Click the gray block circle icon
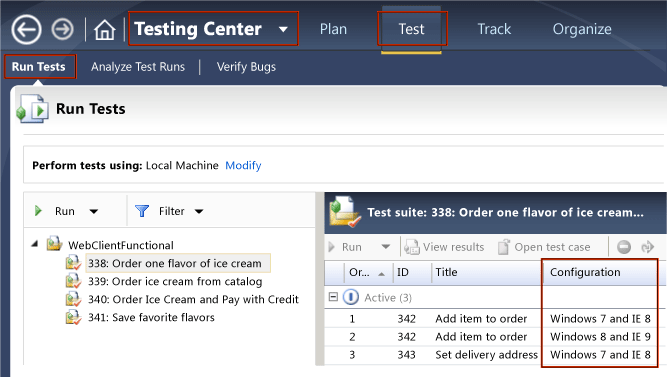Screen dimensions: 667x377 coord(624,247)
